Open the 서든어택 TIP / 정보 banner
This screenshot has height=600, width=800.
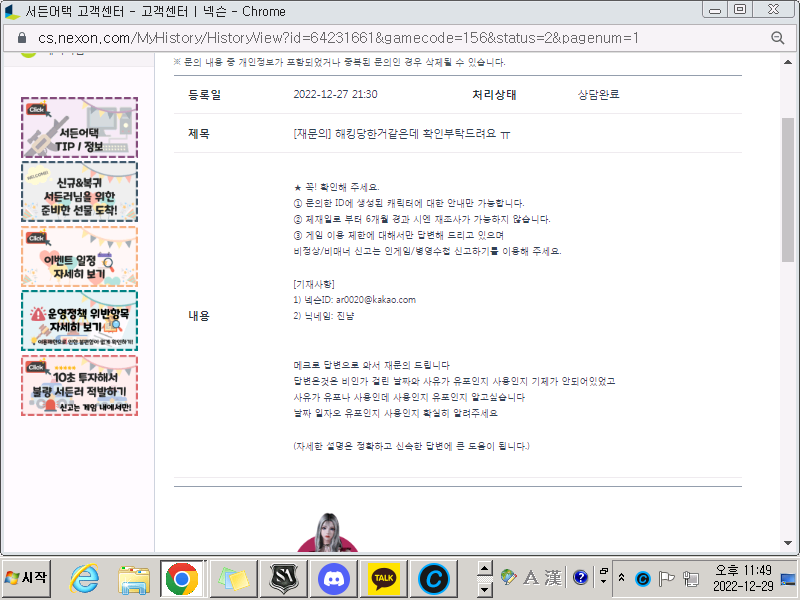click(x=79, y=128)
